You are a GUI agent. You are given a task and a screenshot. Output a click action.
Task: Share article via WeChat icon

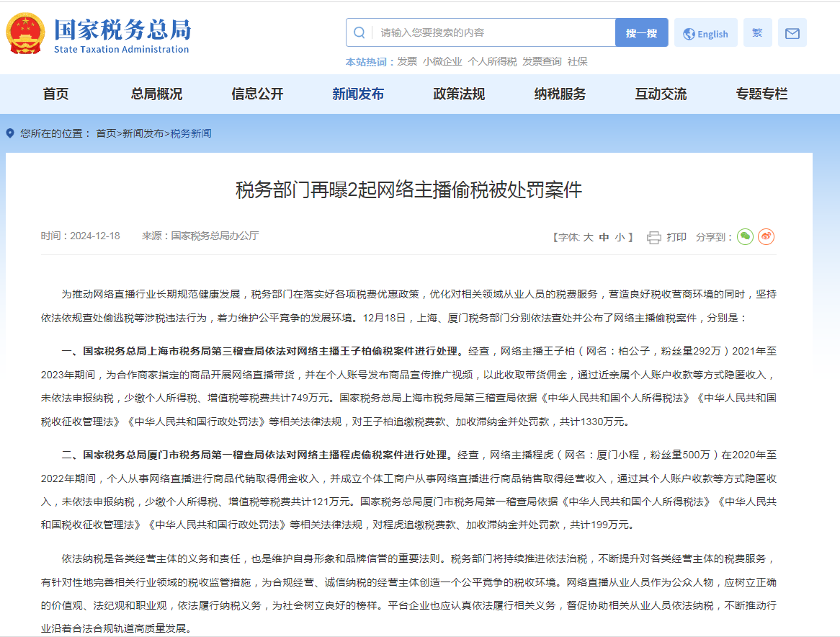click(x=745, y=236)
